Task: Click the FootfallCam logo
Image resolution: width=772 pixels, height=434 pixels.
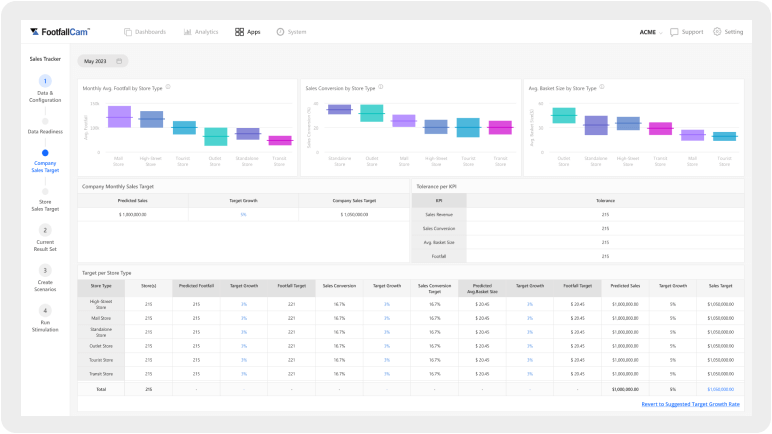Action: [x=59, y=32]
